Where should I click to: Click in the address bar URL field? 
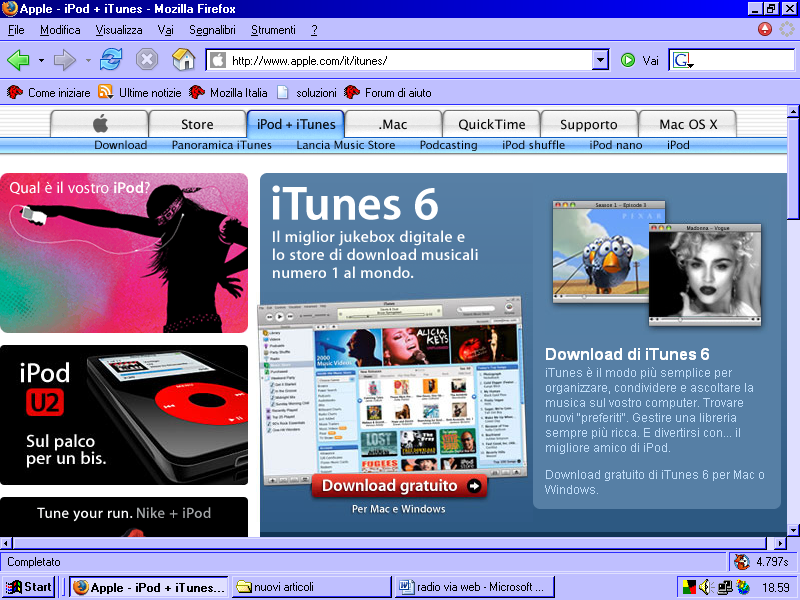click(x=399, y=60)
